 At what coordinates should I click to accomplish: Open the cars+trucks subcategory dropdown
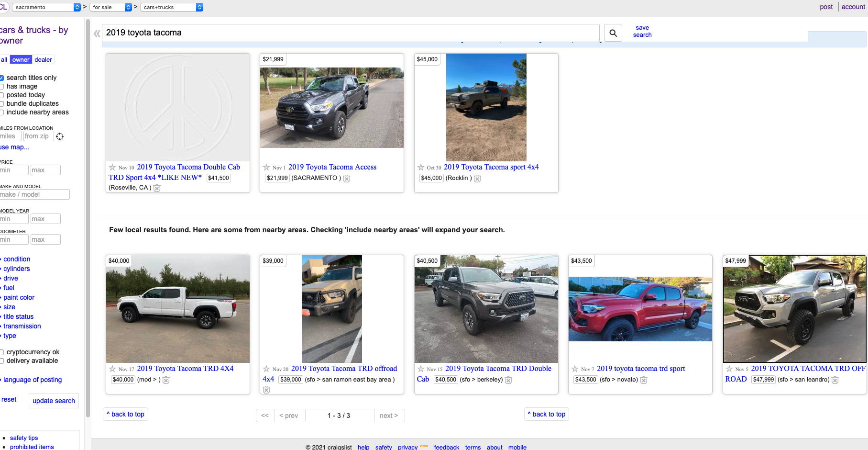[x=172, y=7]
